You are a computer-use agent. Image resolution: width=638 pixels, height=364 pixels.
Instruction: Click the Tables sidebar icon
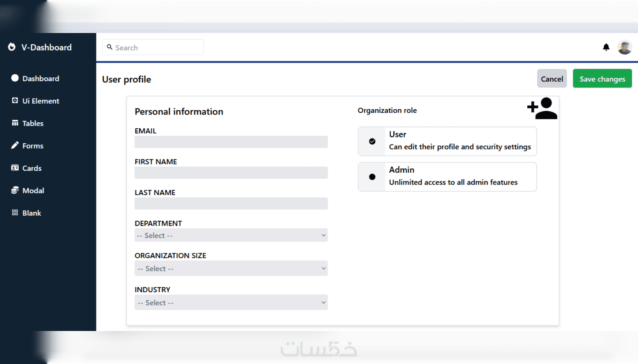(x=15, y=123)
